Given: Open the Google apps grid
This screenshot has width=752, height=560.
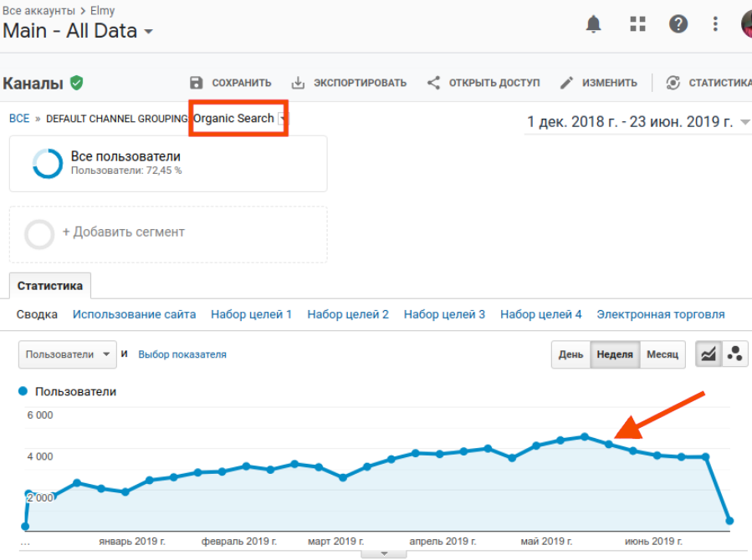Looking at the screenshot, I should 638,24.
